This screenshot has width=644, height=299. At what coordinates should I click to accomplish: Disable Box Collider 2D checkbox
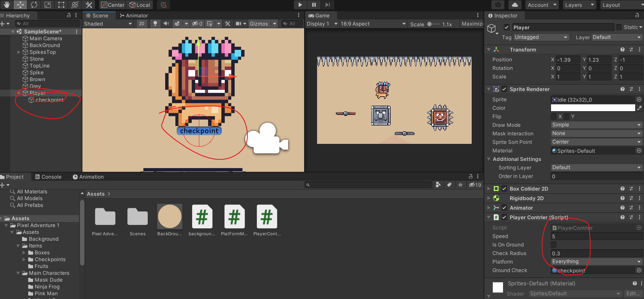pyautogui.click(x=504, y=189)
